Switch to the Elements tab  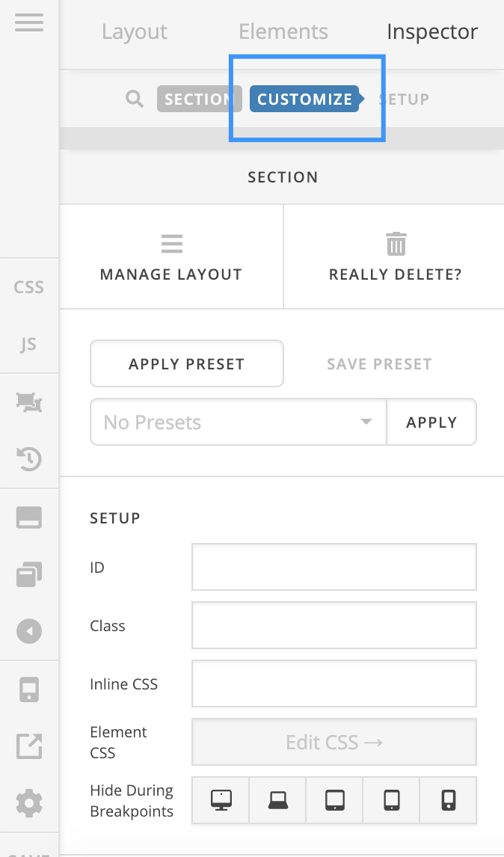(283, 32)
